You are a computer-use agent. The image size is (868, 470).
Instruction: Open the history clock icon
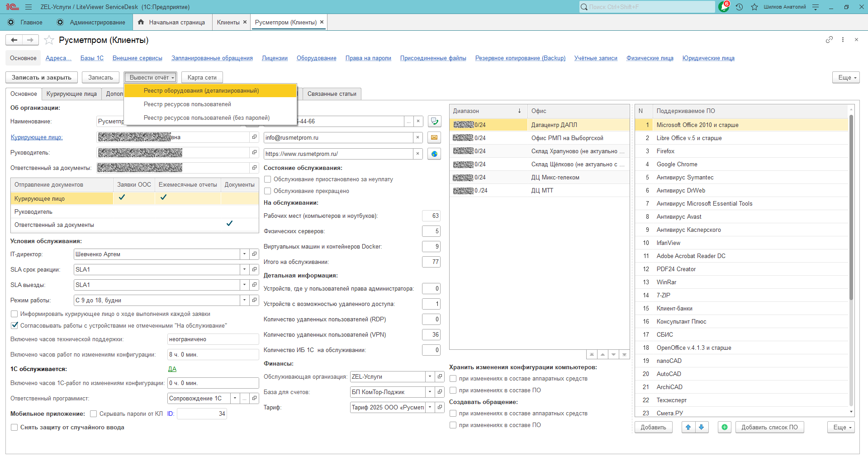coord(739,7)
